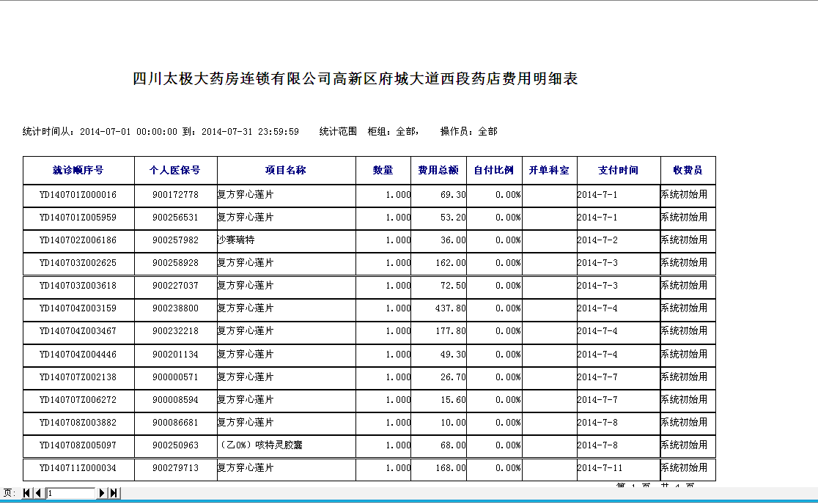Click the 168.00 total fee value
This screenshot has width=818, height=504.
450,468
